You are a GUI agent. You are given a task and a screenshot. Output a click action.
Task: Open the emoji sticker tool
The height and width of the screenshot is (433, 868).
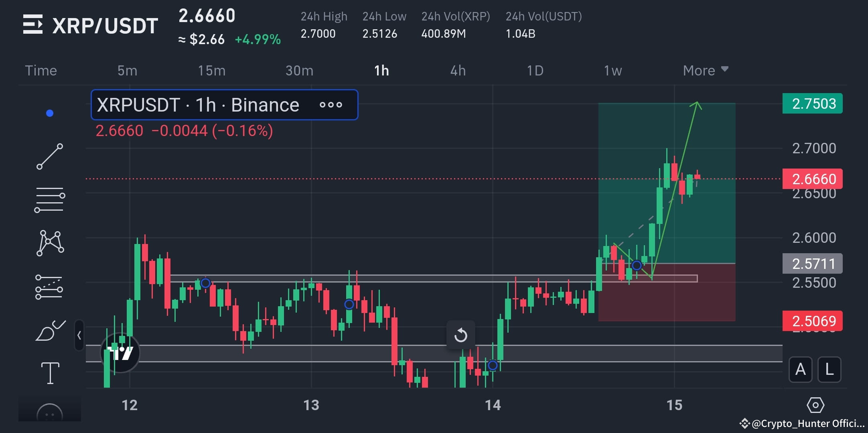(50, 411)
